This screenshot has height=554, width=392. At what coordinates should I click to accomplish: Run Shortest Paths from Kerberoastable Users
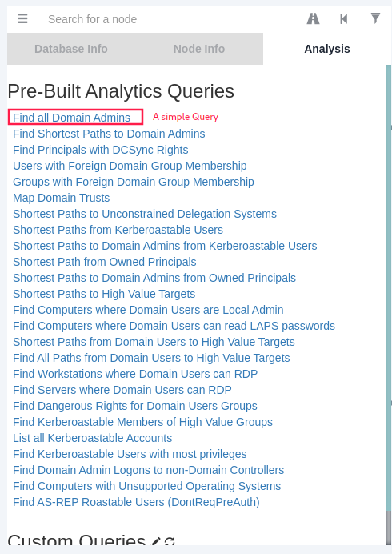tap(118, 230)
